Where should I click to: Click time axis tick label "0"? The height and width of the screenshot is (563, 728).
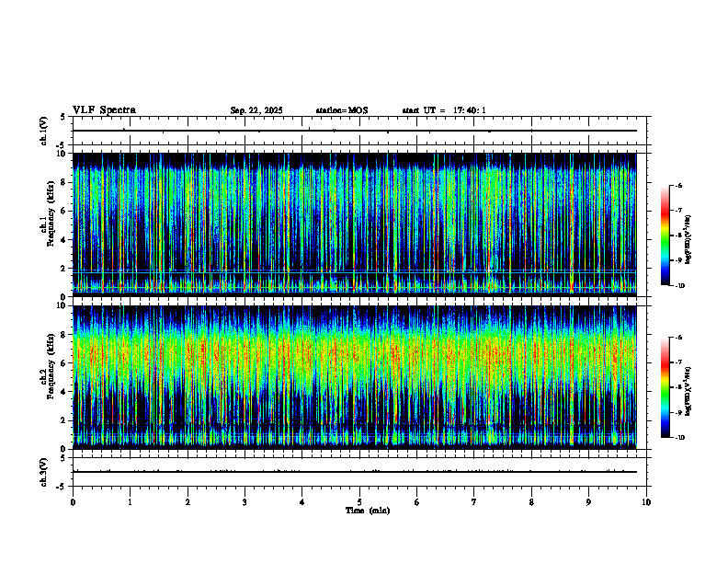[73, 502]
